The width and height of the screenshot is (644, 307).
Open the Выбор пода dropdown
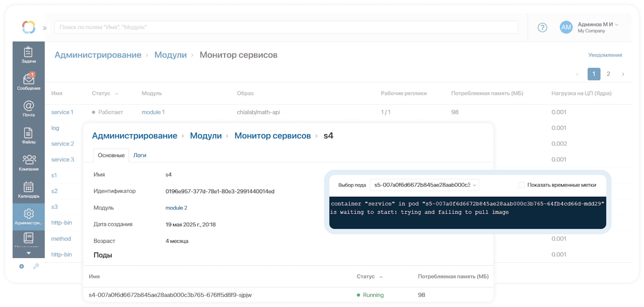[424, 185]
